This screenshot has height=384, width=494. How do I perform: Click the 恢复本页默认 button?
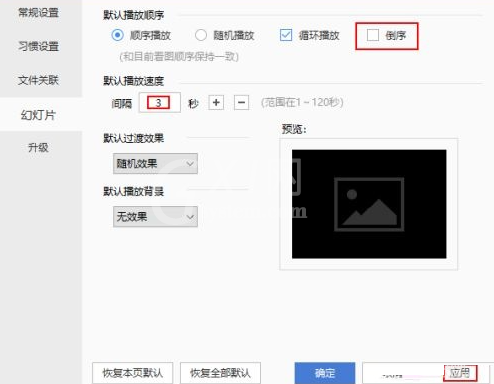point(133,373)
